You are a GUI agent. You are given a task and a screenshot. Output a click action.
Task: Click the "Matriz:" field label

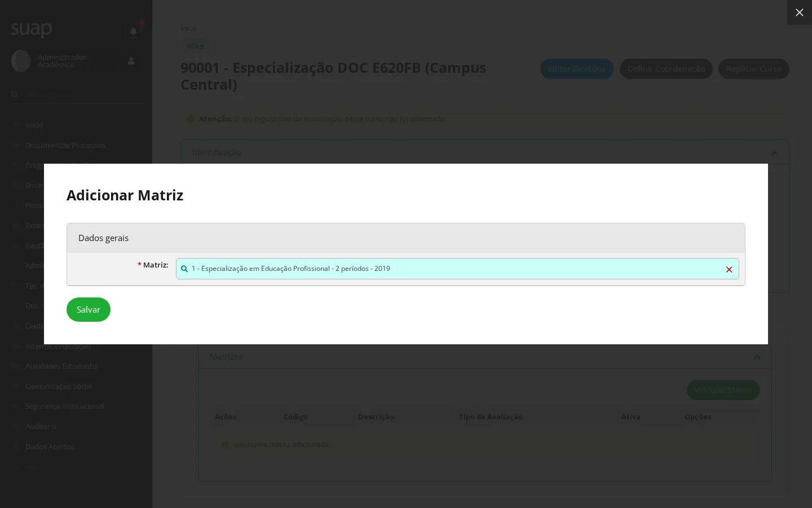click(x=155, y=265)
